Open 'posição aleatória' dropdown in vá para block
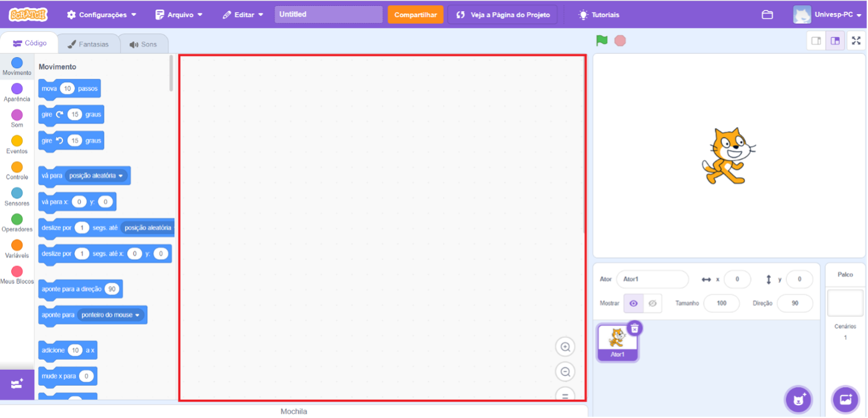Image resolution: width=868 pixels, height=418 pixels. [x=97, y=176]
